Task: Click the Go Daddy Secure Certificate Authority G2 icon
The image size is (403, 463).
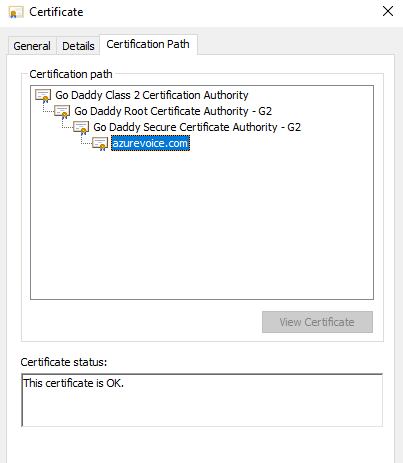Action: [x=81, y=128]
